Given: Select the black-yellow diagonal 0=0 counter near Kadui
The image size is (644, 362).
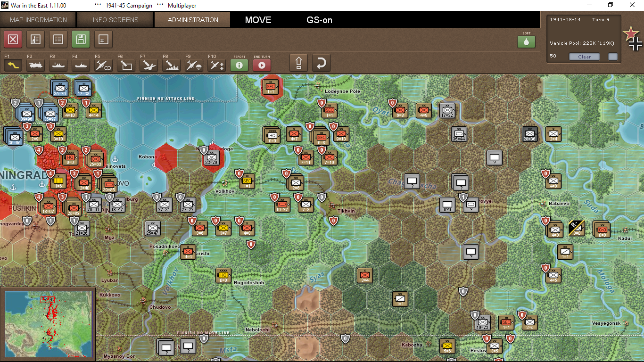Looking at the screenshot, I should coord(576,228).
